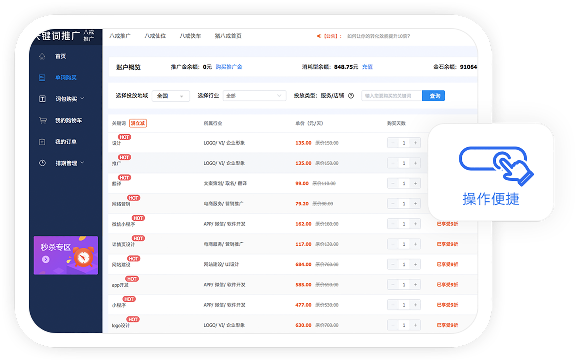Screen dimensions: 579x362
Task: Go to the 猪八戒首页 top tab
Action: (x=228, y=36)
